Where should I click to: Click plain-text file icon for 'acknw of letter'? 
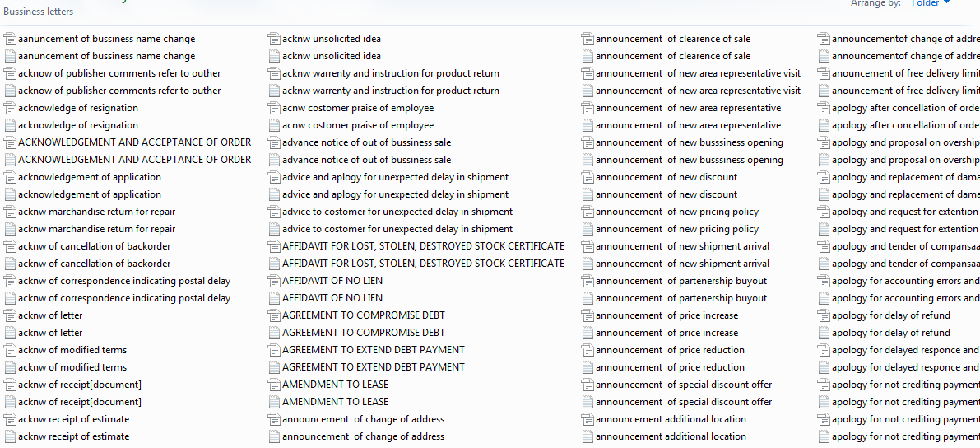pos(10,333)
